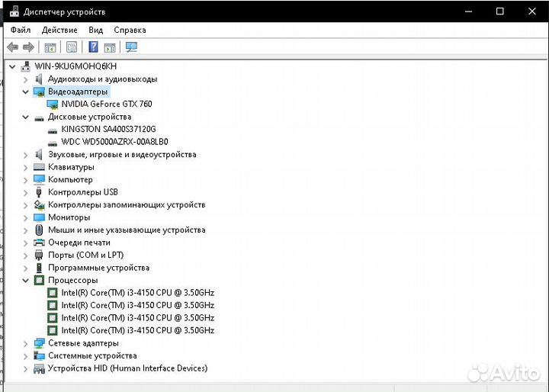The image size is (549, 392).
Task: Click the blue Help question-mark icon
Action: (x=93, y=47)
